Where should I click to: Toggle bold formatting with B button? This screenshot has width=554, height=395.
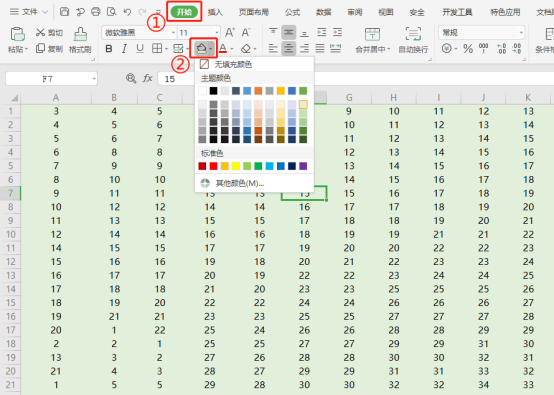coord(109,49)
